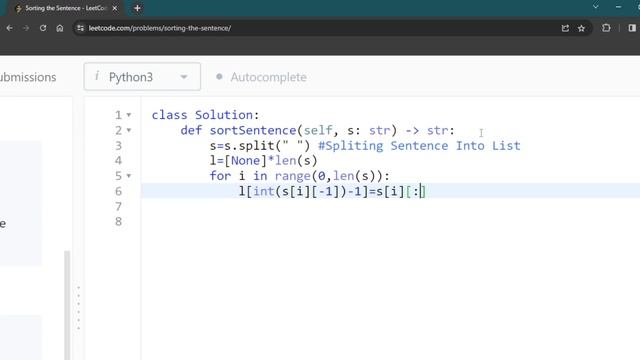Open the browser extensions puzzle icon
Image resolution: width=640 pixels, height=360 pixels.
point(606,28)
